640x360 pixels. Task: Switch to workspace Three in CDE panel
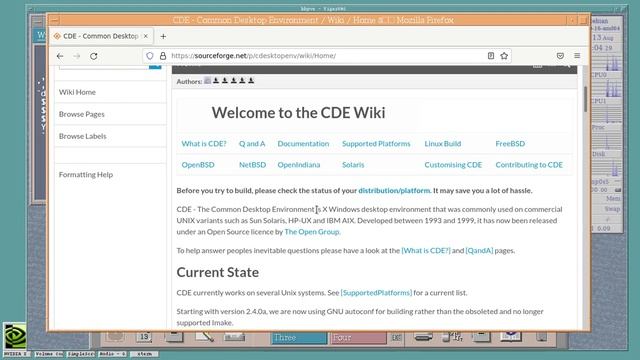click(x=299, y=338)
